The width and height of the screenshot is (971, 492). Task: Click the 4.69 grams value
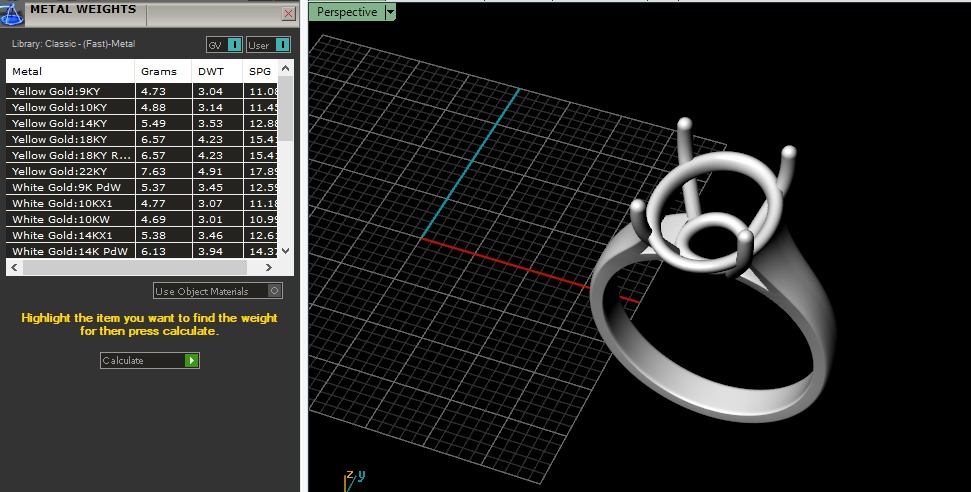click(x=153, y=219)
